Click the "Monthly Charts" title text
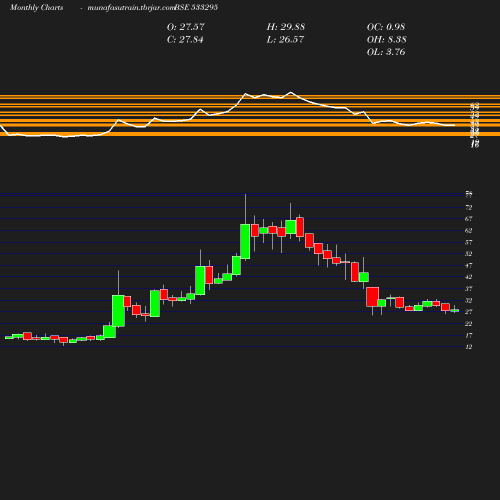This screenshot has height=500, width=500. pos(36,7)
